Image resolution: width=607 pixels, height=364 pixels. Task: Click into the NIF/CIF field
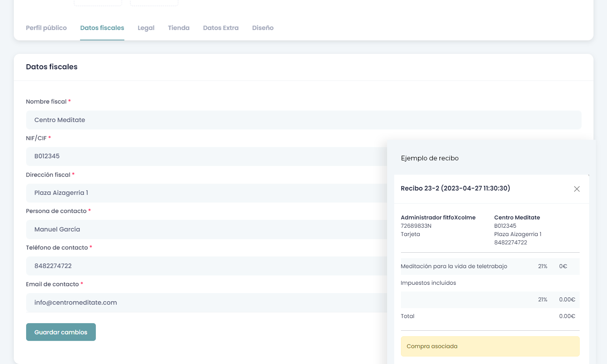(206, 156)
